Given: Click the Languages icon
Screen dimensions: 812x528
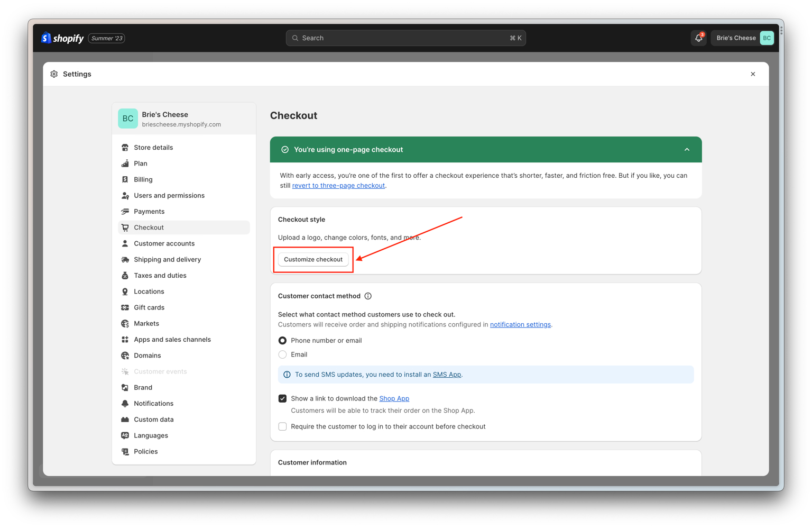Looking at the screenshot, I should point(125,435).
